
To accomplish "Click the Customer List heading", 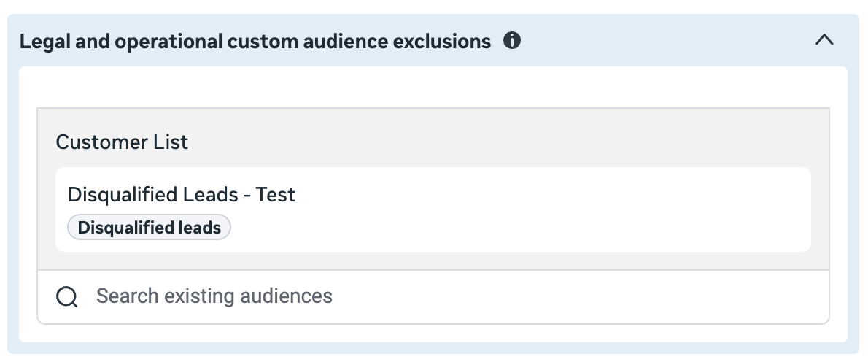I will pos(122,142).
